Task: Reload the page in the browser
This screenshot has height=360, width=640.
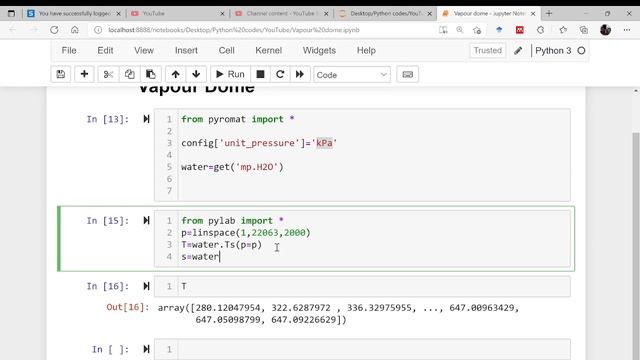Action: pyautogui.click(x=54, y=30)
